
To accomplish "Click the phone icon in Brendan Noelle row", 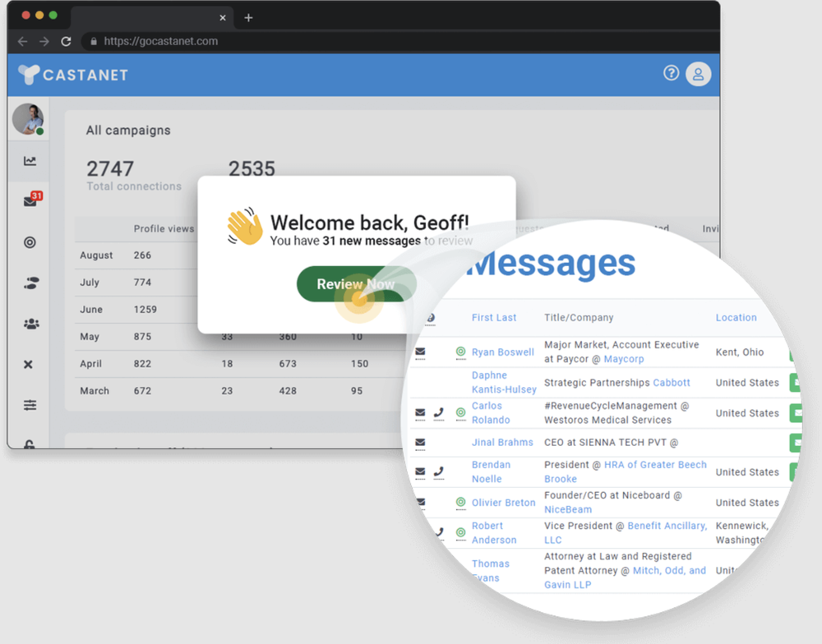I will (x=439, y=472).
